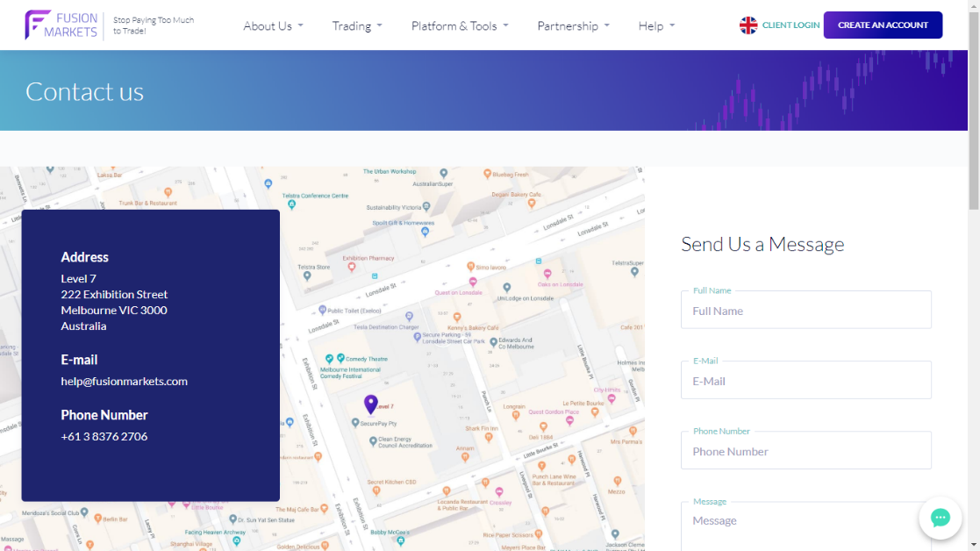Click the Quest on Lonsdale marker
Image resolution: width=980 pixels, height=551 pixels.
tap(473, 283)
